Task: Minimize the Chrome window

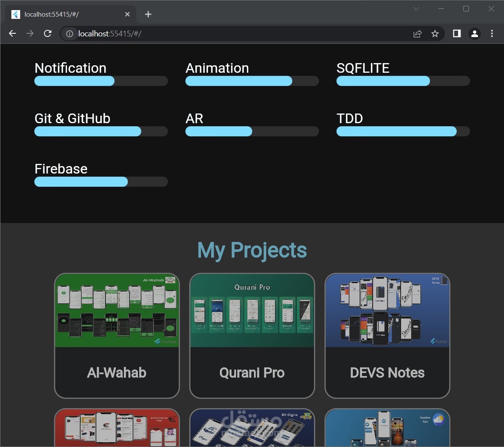Action: (x=441, y=9)
